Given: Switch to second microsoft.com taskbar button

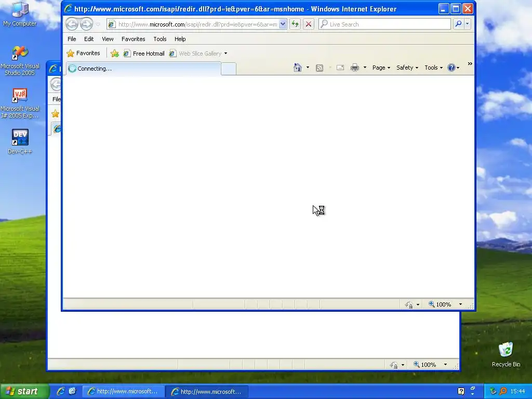Looking at the screenshot, I should [x=207, y=392].
